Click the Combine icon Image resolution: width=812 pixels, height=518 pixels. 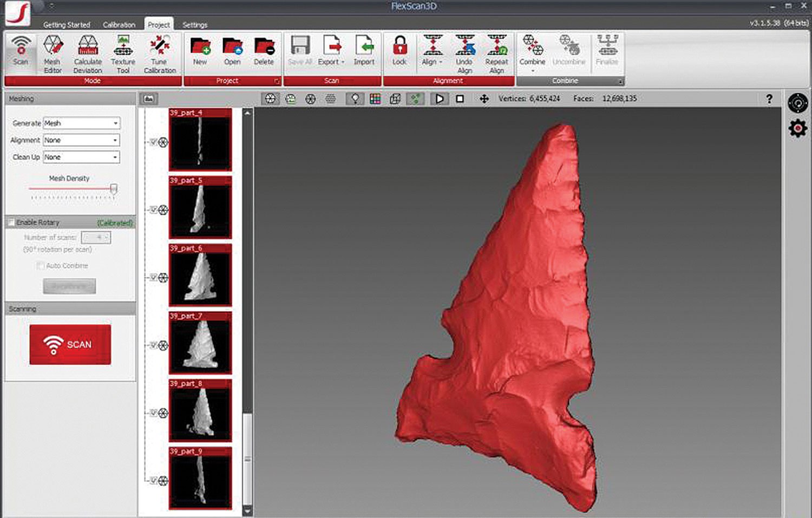(532, 53)
